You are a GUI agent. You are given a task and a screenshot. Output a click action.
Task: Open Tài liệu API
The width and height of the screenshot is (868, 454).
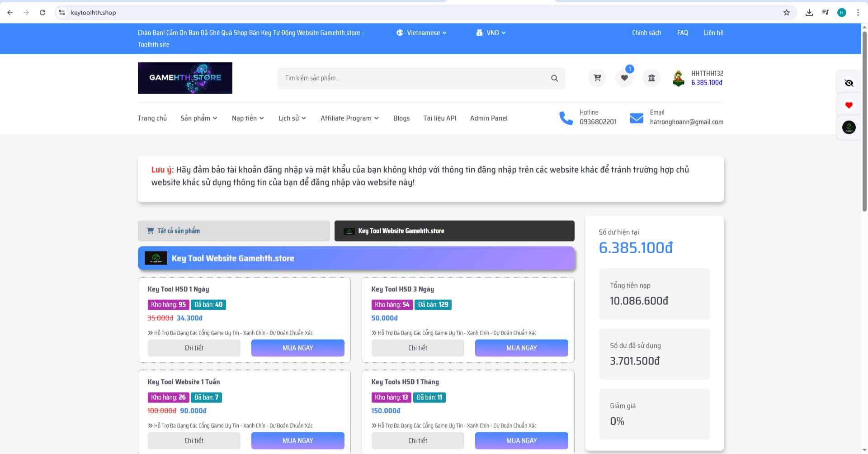pos(440,118)
